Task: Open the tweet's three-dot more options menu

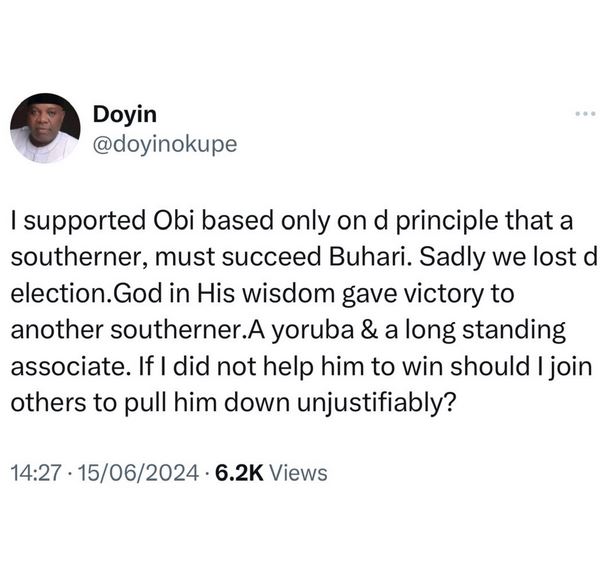Action: point(585,116)
